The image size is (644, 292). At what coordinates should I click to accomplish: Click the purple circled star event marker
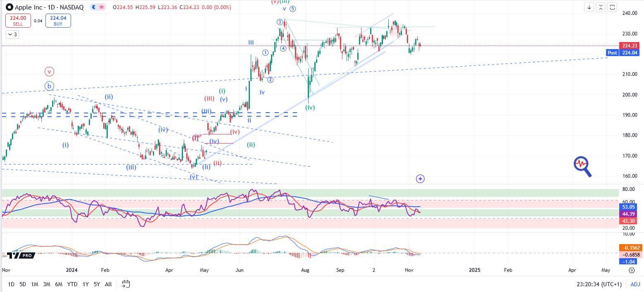[420, 179]
